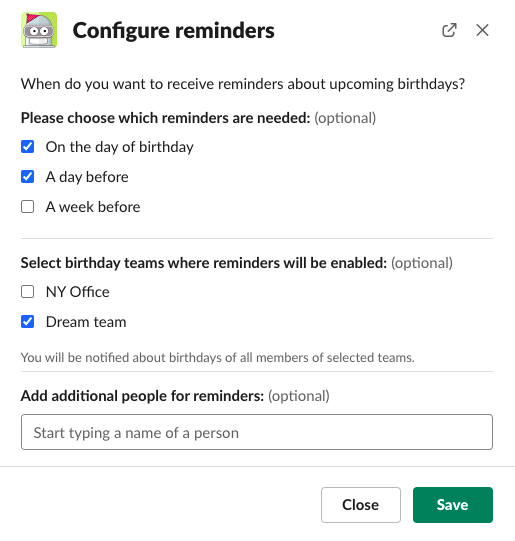
Task: Tick the NY Office team checkbox
Action: (x=28, y=292)
